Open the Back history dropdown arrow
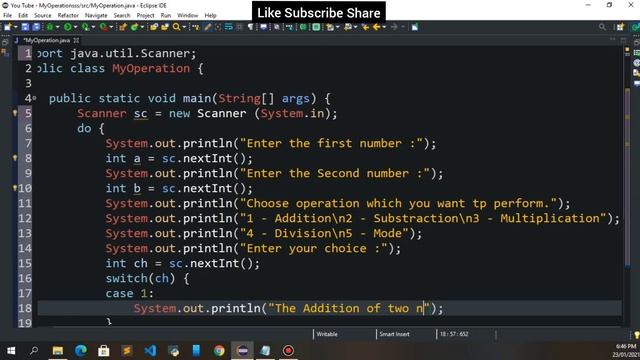The image size is (640, 360). pos(384,27)
